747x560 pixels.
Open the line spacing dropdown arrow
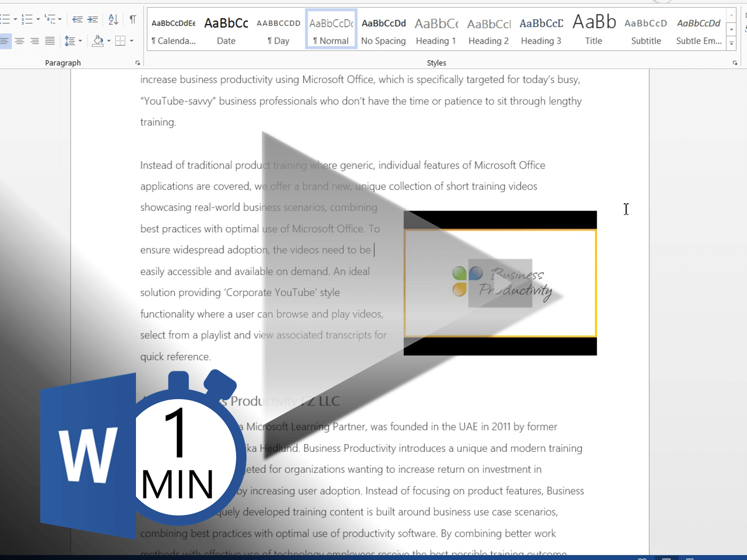(80, 41)
